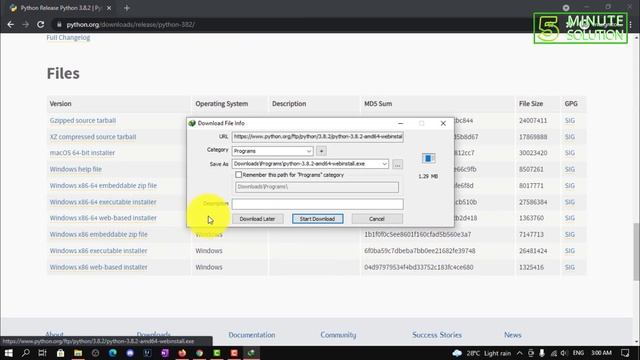Open Full Changelog link
The width and height of the screenshot is (640, 360).
68,38
